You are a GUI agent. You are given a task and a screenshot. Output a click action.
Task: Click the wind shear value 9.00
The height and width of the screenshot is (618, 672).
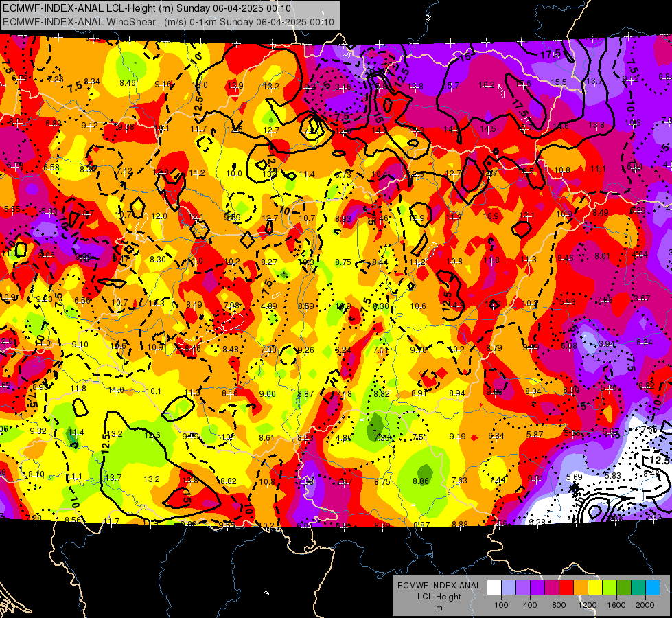click(268, 394)
